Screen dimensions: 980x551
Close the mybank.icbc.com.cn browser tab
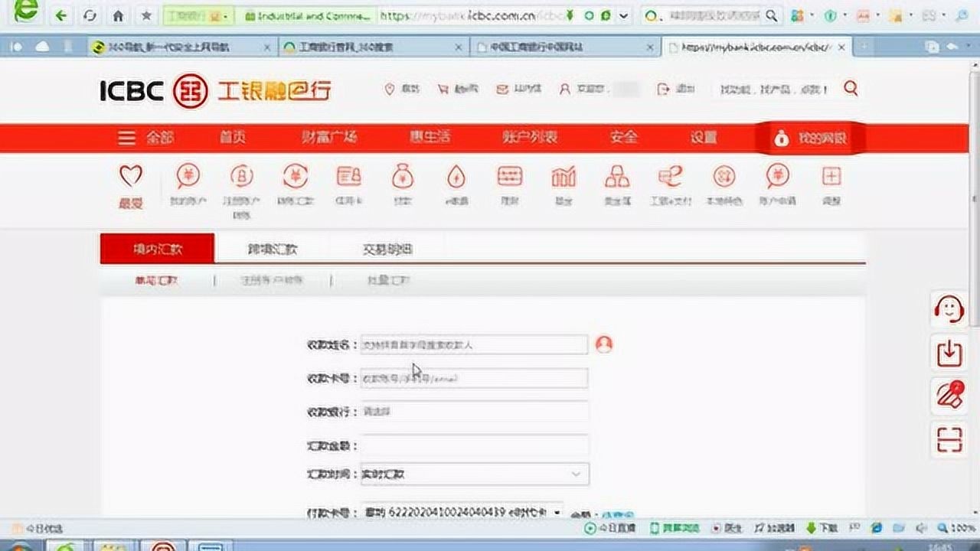(x=841, y=47)
